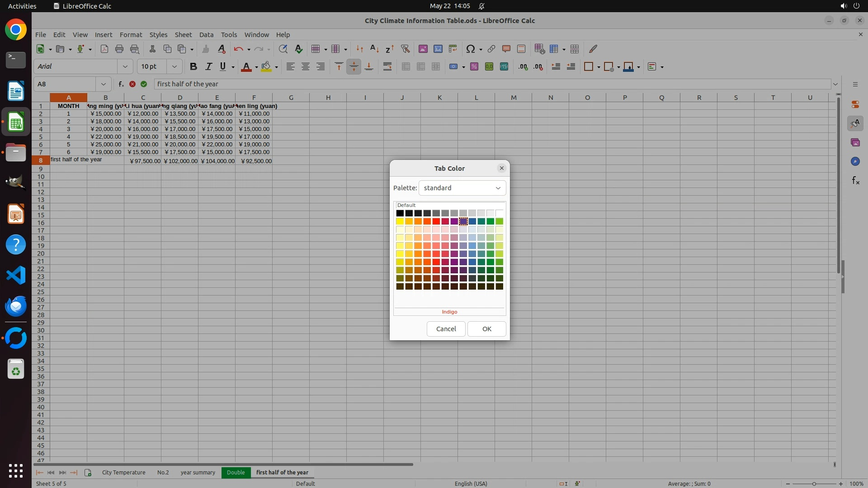This screenshot has width=868, height=488.
Task: Pick the pure red swatch in palette
Action: pyautogui.click(x=436, y=221)
